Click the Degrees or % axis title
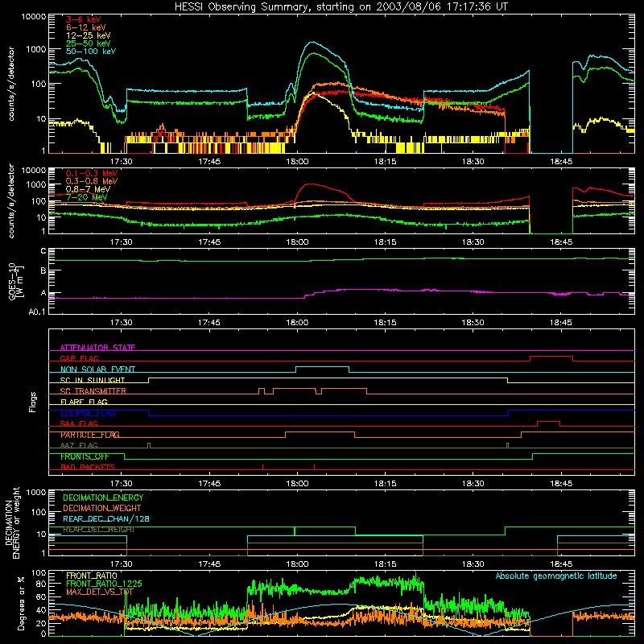The height and width of the screenshot is (644, 644). point(21,603)
